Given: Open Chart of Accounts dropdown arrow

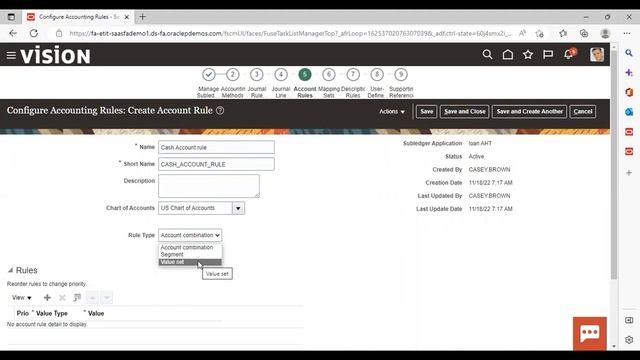Looking at the screenshot, I should pos(238,208).
